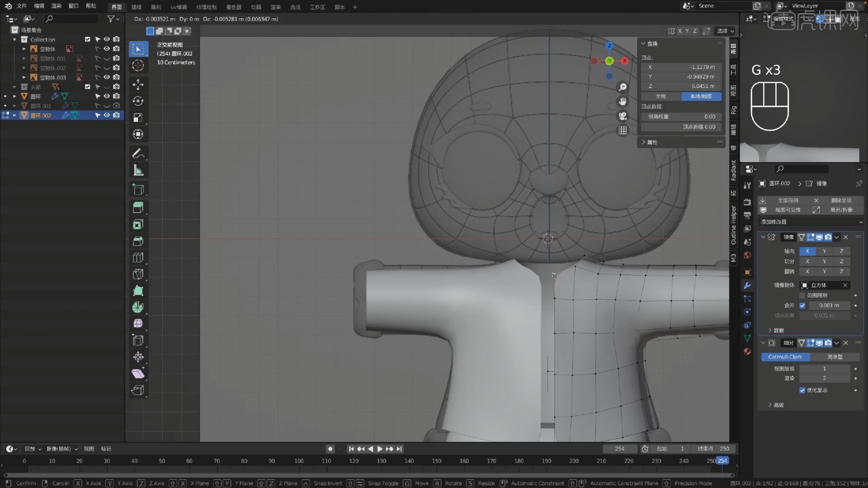Viewport: 868px width, 488px height.
Task: Click 删除全部 delete all button
Action: [838, 200]
